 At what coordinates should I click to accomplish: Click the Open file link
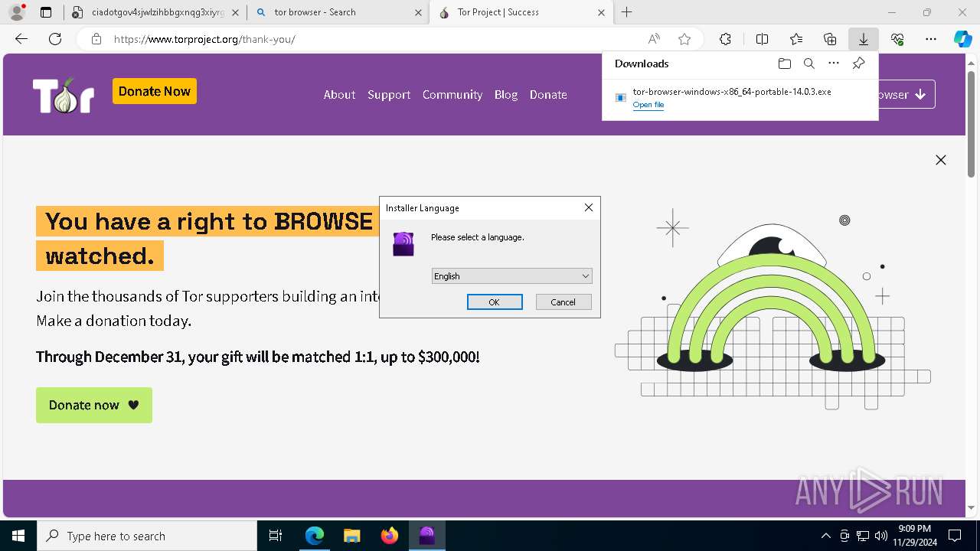point(648,105)
